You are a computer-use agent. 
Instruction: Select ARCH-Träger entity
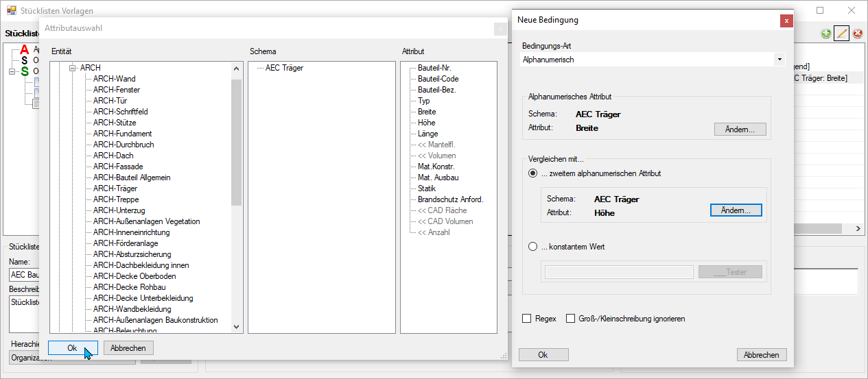point(115,188)
